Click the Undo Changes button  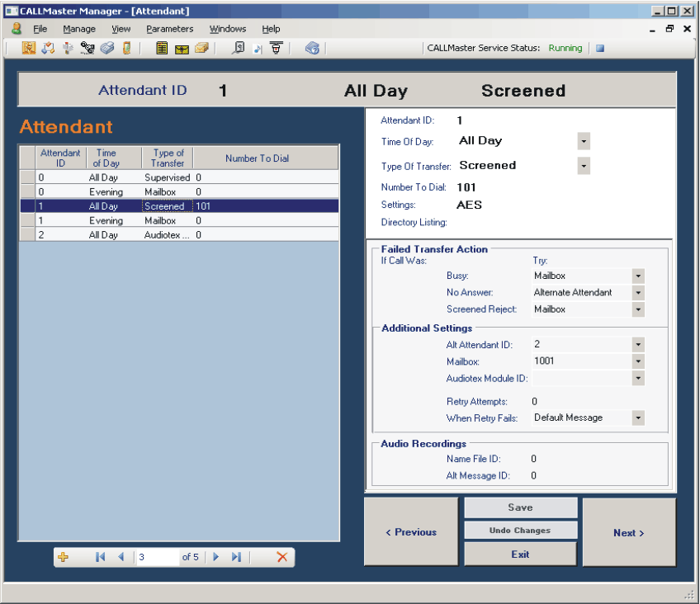click(521, 531)
